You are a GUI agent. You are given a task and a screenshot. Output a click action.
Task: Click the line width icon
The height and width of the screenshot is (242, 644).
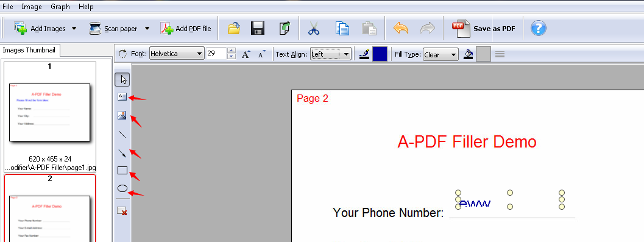(x=500, y=54)
